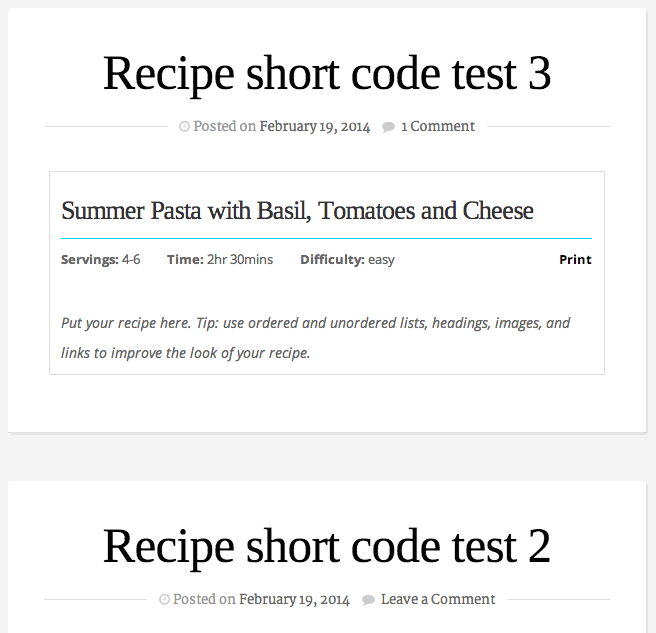Open the "Recipe short code test 2" post title
The image size is (656, 633).
pyautogui.click(x=327, y=547)
